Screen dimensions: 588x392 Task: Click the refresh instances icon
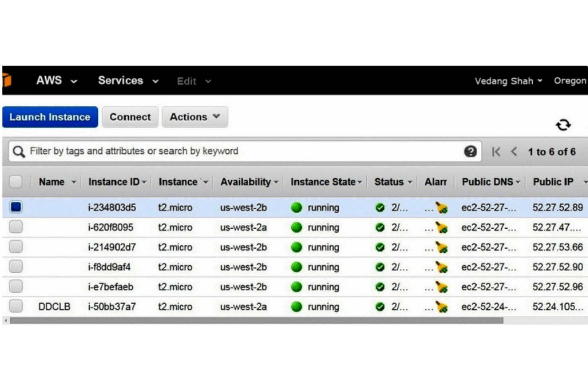(x=563, y=125)
